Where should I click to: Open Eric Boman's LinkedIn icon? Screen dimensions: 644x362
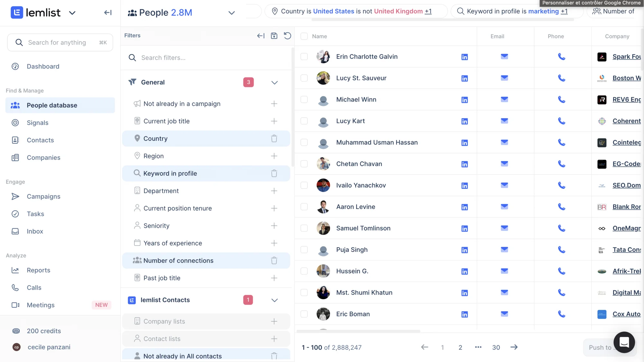(464, 314)
